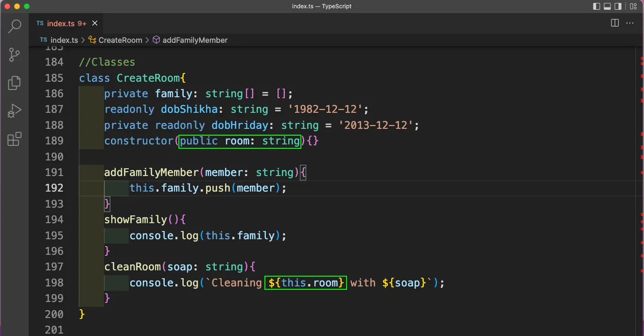Image resolution: width=644 pixels, height=336 pixels.
Task: Click the green macOS zoom window button
Action: (26, 6)
